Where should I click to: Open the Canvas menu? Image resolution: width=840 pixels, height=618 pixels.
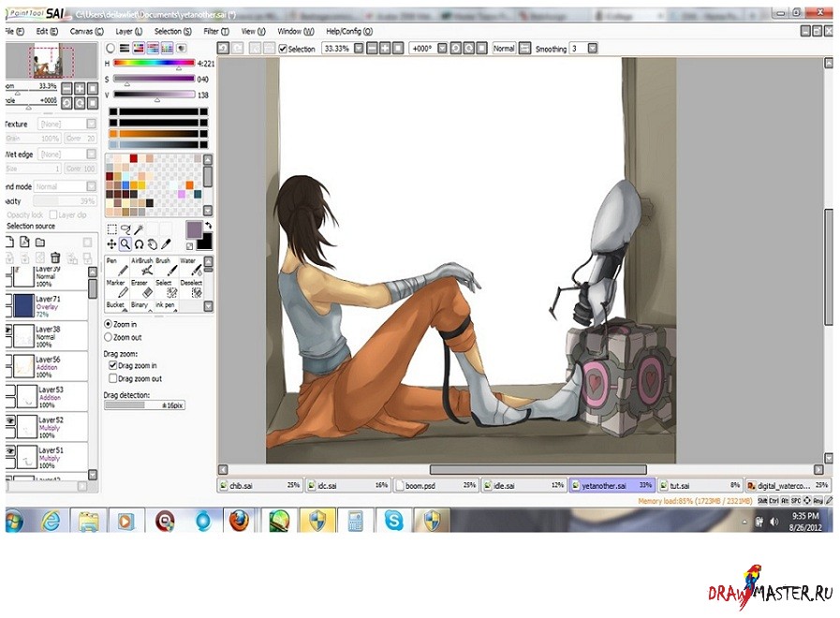[x=86, y=32]
